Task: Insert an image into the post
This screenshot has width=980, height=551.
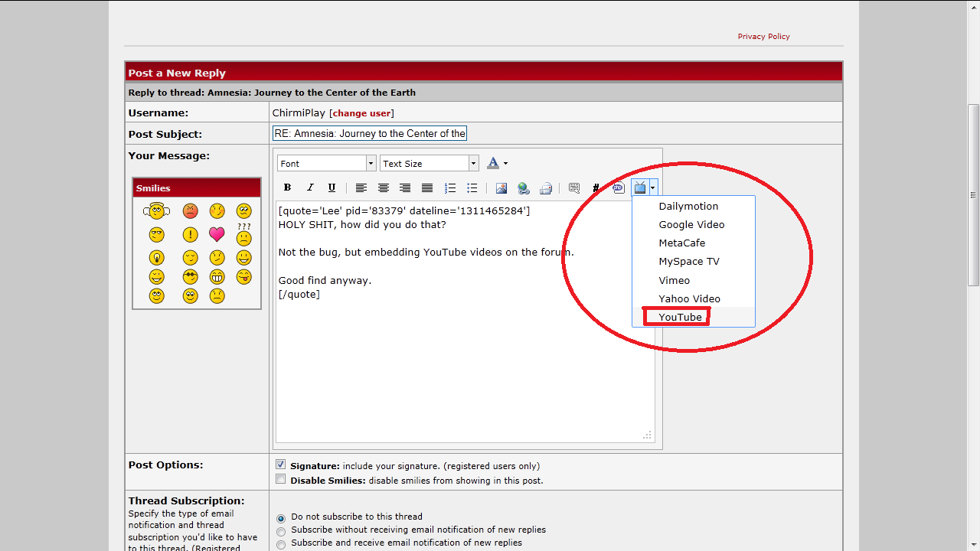Action: [x=501, y=187]
